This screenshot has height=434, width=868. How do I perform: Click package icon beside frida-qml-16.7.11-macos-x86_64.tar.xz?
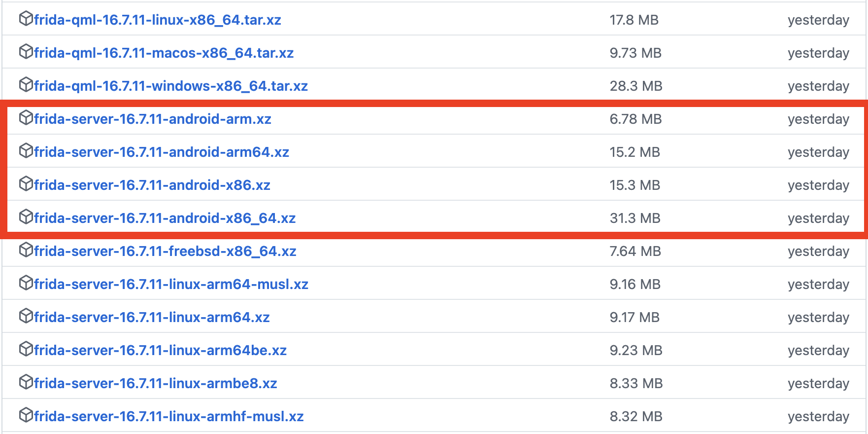[x=26, y=52]
